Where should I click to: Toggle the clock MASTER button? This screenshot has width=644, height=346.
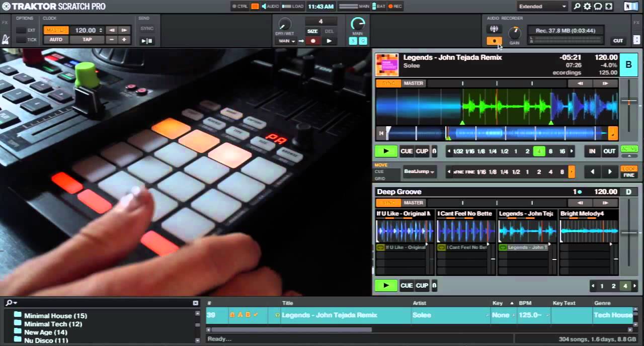click(56, 30)
